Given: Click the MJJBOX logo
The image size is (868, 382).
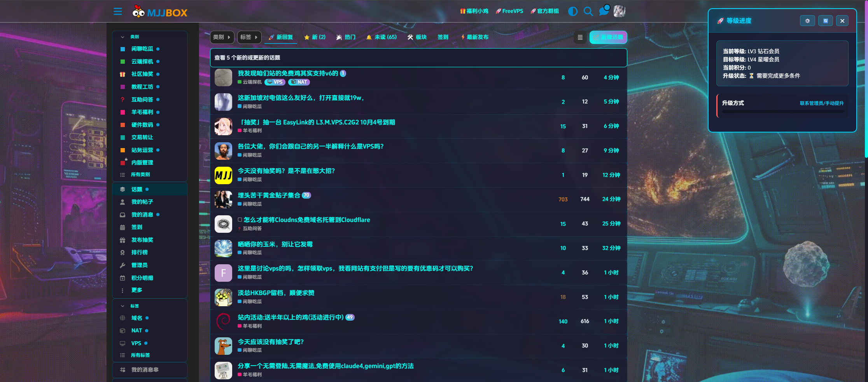Looking at the screenshot, I should coord(160,12).
